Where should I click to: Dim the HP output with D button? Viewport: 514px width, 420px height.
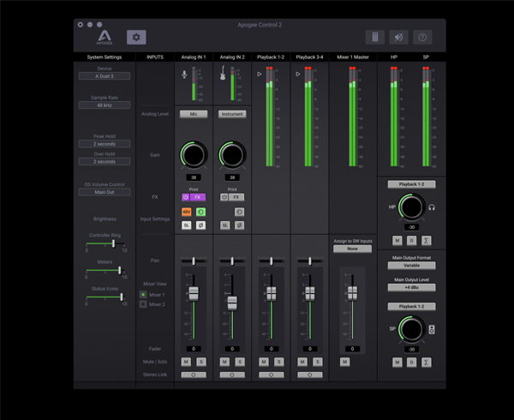(412, 241)
